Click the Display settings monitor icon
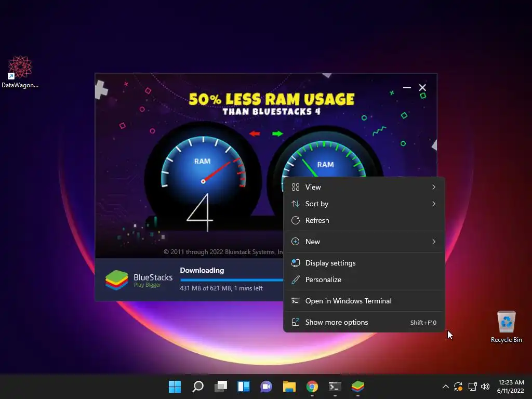This screenshot has height=399, width=532. point(296,263)
